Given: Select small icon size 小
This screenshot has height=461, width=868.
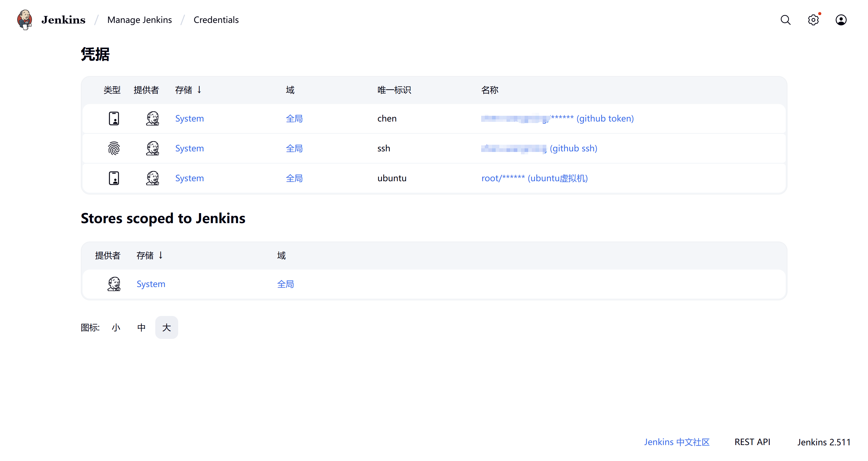Looking at the screenshot, I should pos(116,327).
